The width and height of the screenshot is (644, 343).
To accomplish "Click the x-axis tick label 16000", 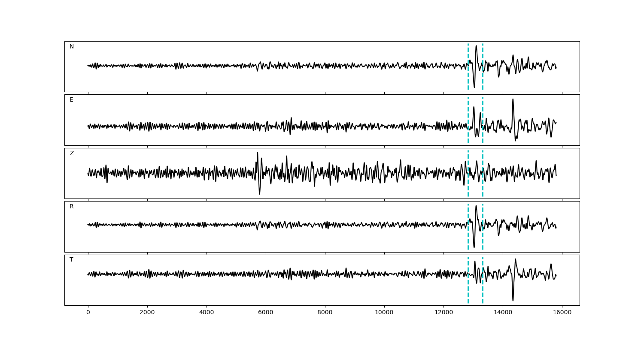I will [x=562, y=313].
